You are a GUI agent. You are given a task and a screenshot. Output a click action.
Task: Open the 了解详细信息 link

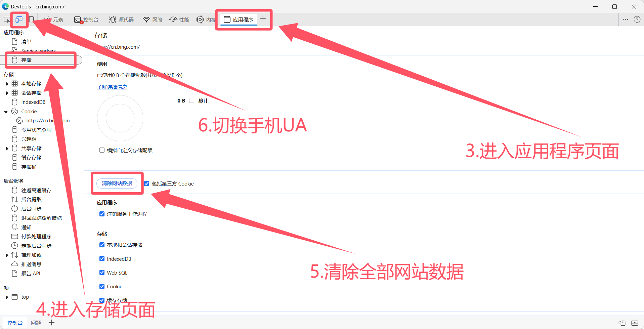tap(112, 87)
